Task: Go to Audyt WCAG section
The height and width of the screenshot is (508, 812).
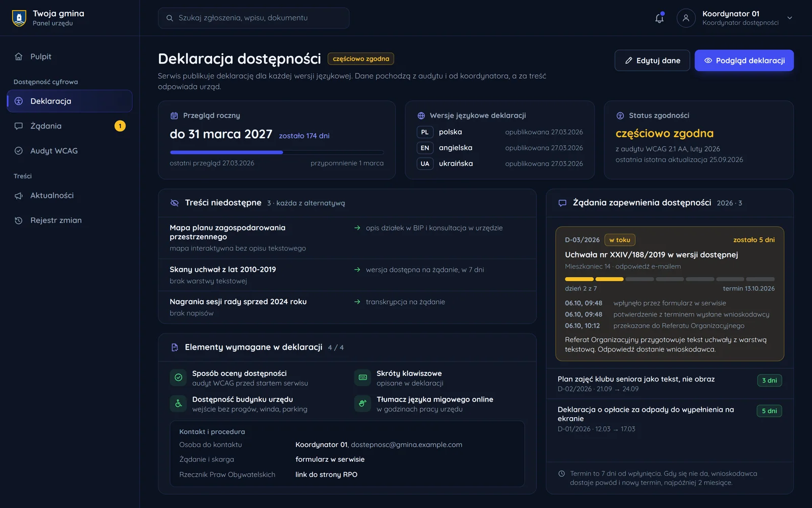Action: (70, 151)
